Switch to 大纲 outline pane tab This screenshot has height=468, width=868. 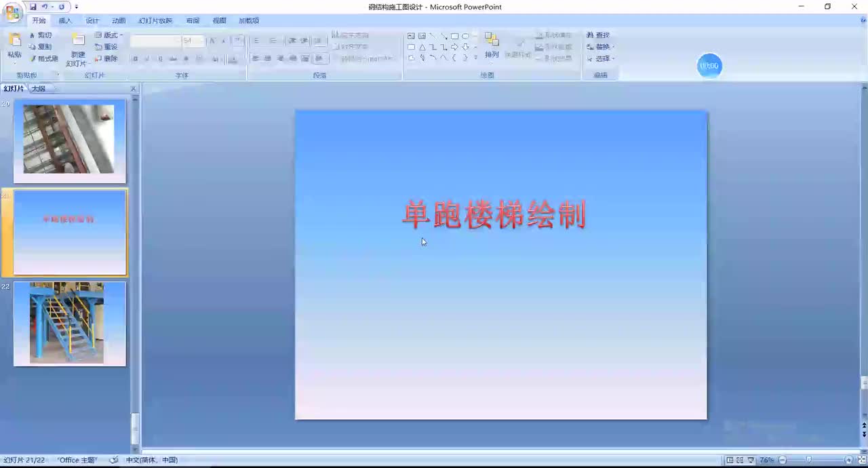point(38,88)
